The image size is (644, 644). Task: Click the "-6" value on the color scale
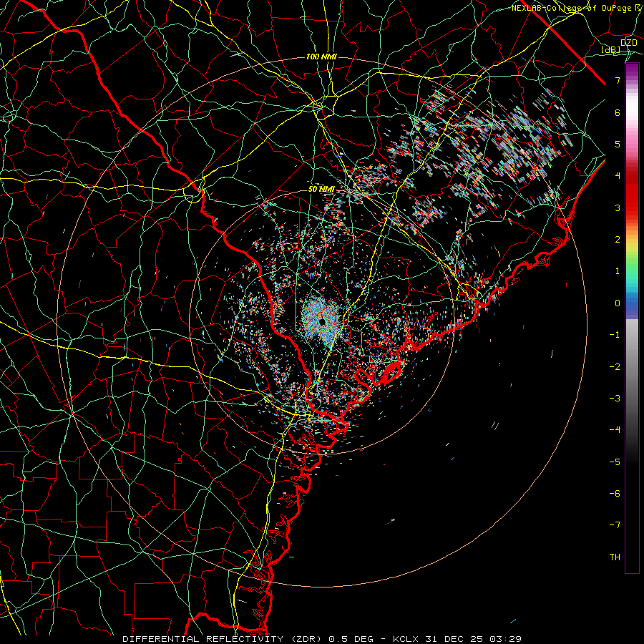tap(615, 494)
